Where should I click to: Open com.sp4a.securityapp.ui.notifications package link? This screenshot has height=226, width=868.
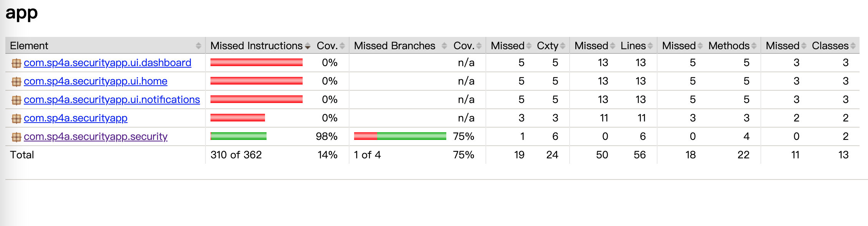point(111,100)
